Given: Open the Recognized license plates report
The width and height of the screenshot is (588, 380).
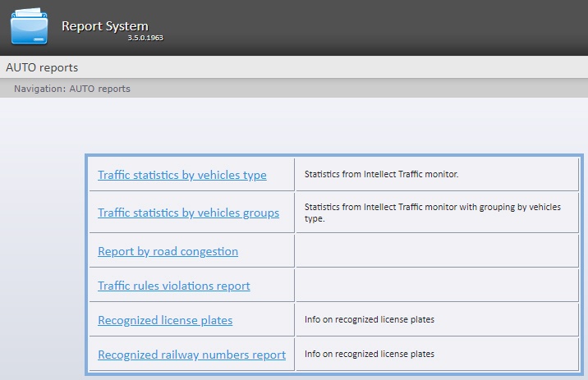Looking at the screenshot, I should [x=165, y=320].
